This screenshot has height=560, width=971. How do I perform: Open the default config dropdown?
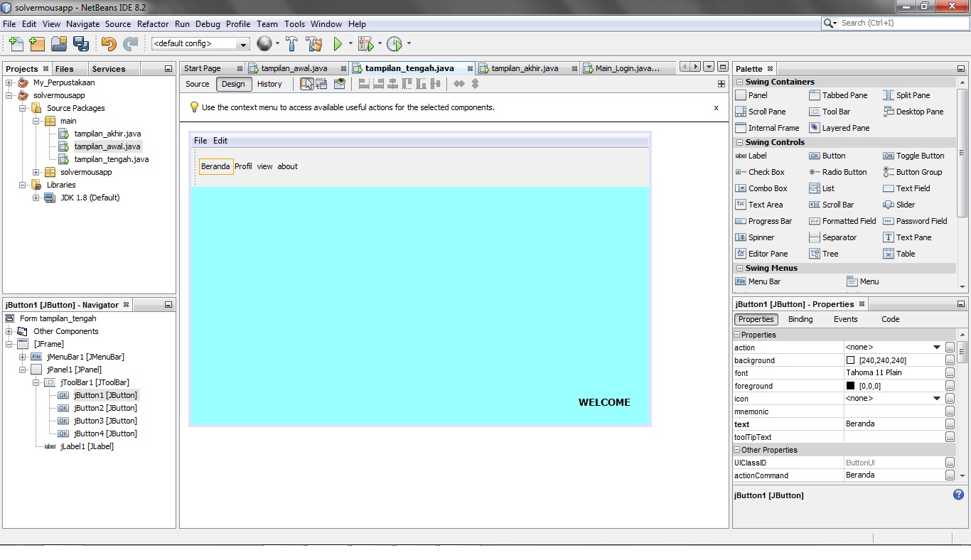[242, 43]
